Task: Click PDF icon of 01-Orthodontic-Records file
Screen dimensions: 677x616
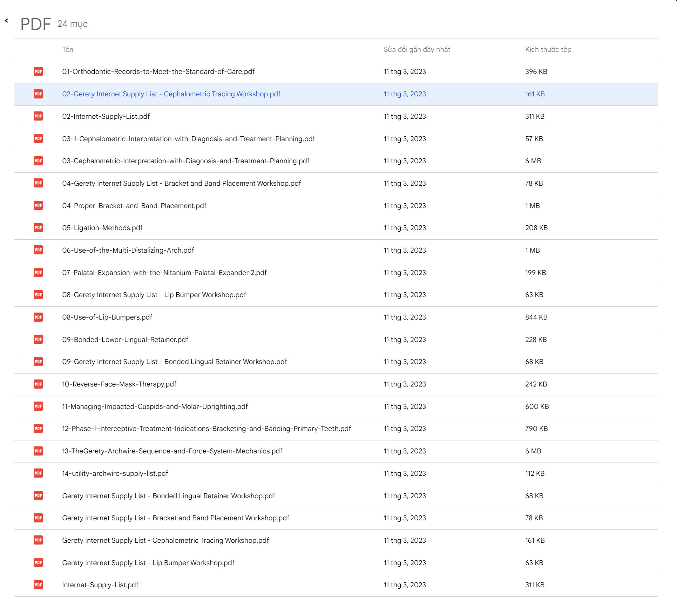Action: (38, 71)
